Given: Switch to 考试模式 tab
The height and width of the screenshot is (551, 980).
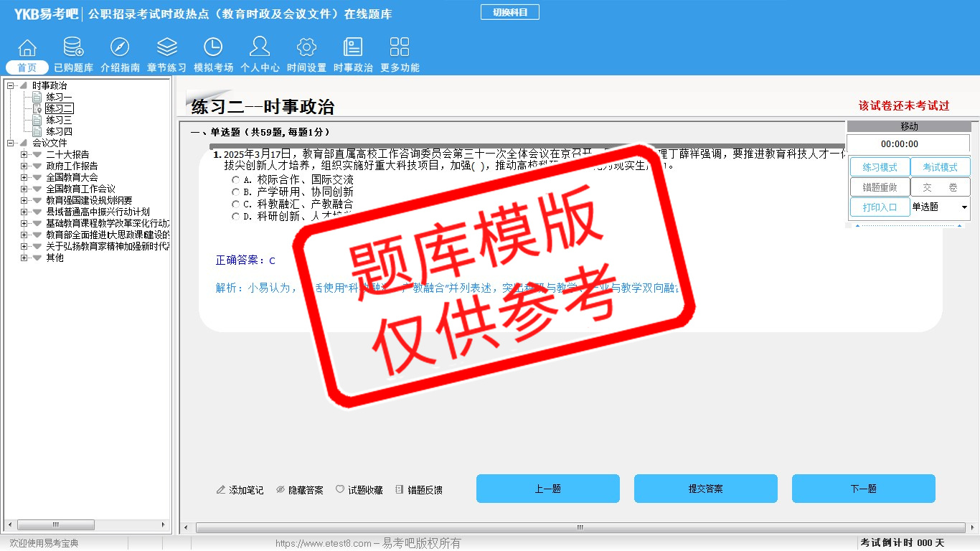Looking at the screenshot, I should [940, 167].
